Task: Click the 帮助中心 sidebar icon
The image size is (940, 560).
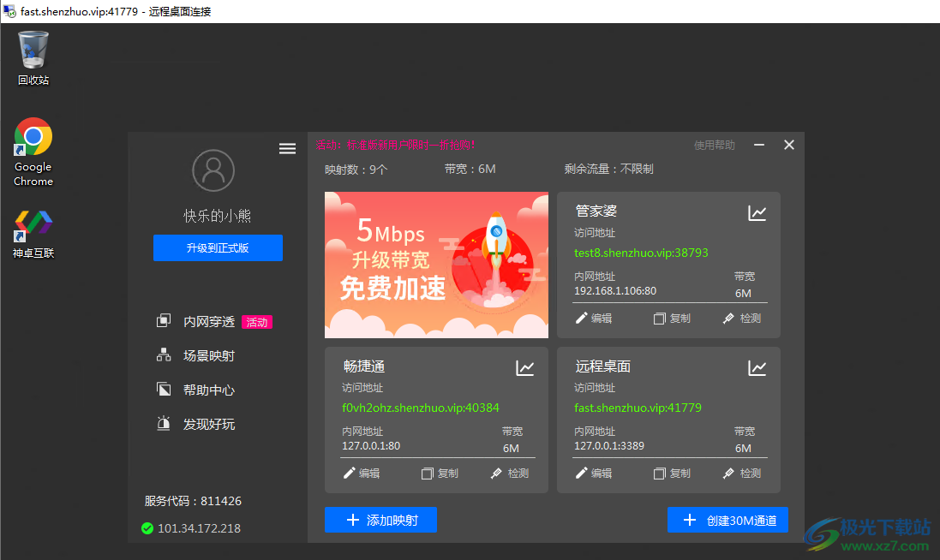Action: [164, 390]
